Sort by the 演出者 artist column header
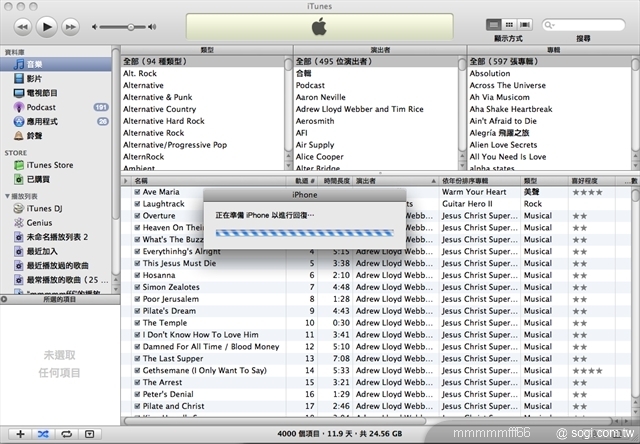Image resolution: width=640 pixels, height=444 pixels. tap(396, 181)
